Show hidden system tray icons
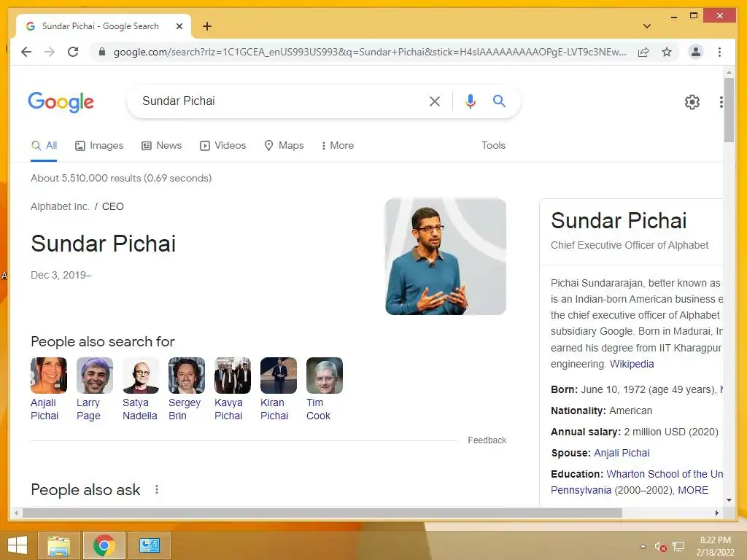 [x=643, y=547]
